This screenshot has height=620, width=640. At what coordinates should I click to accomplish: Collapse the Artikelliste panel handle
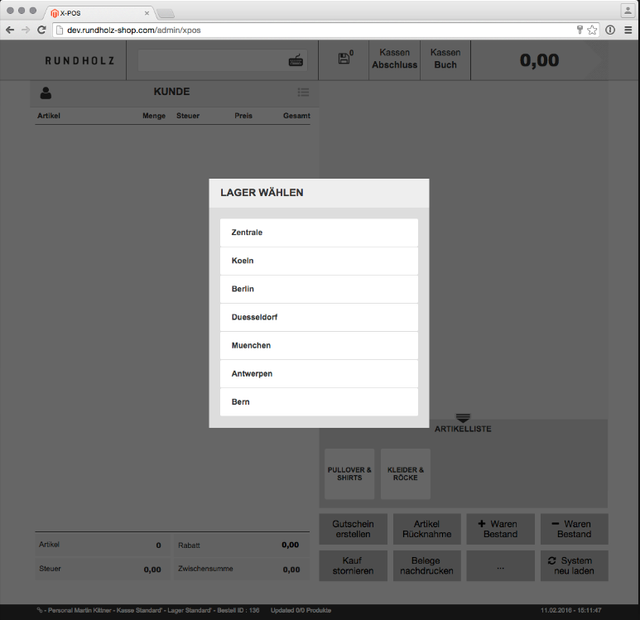462,418
